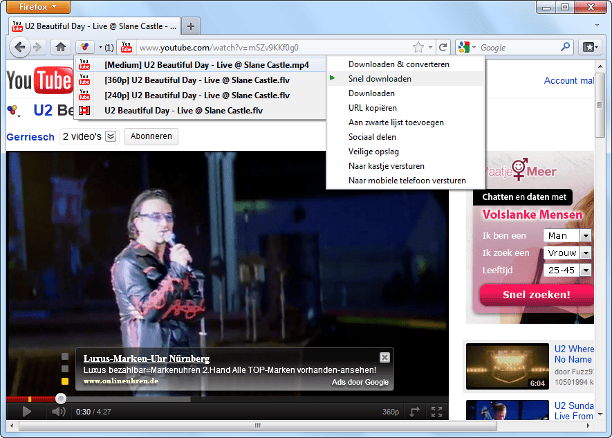
Task: Open the bookmarks toolbar button
Action: [x=590, y=48]
